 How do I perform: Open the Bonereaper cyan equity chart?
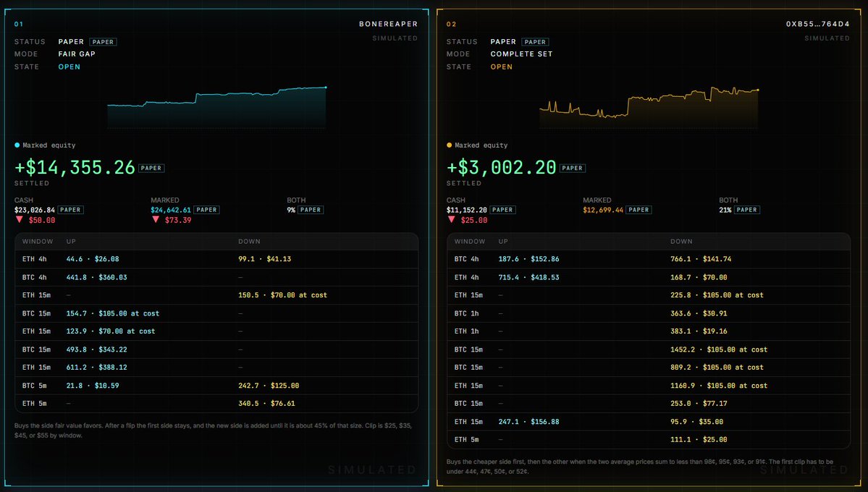point(216,107)
